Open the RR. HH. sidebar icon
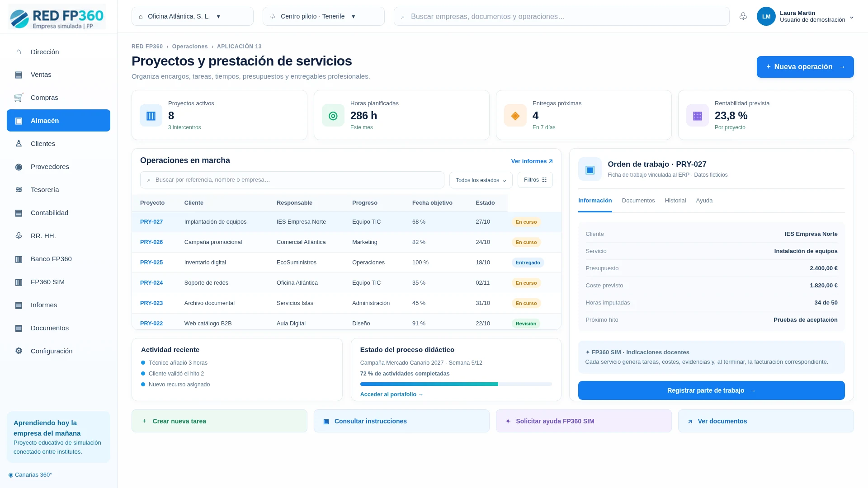868x488 pixels. [x=19, y=236]
